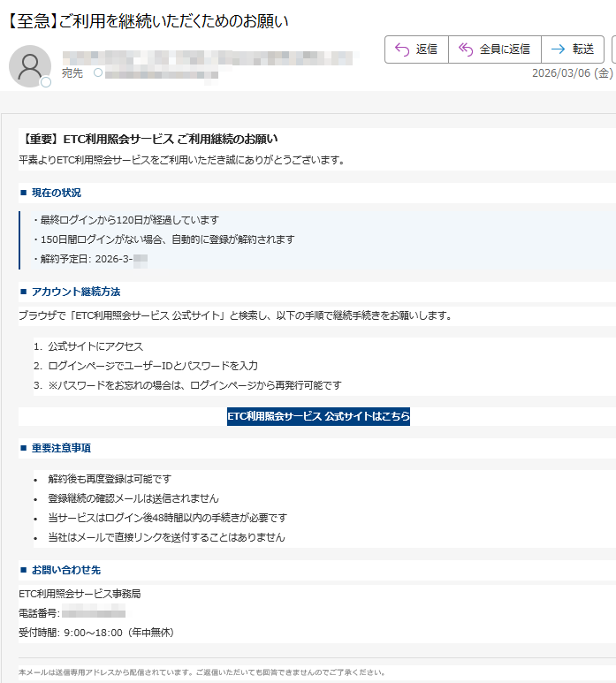Click the 転送 forward button
Viewport: 616px width, 683px height.
(x=573, y=49)
